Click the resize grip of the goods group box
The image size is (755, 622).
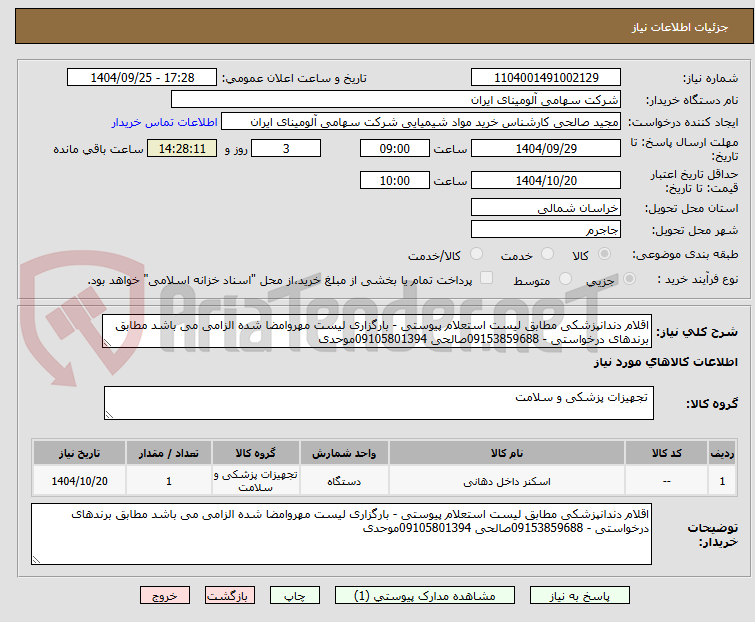click(109, 415)
